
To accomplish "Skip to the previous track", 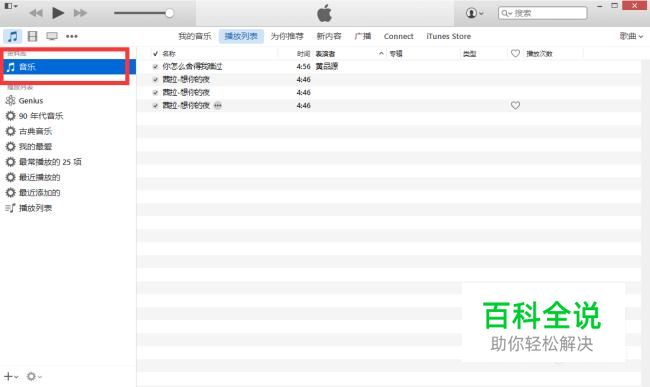I will coord(36,13).
